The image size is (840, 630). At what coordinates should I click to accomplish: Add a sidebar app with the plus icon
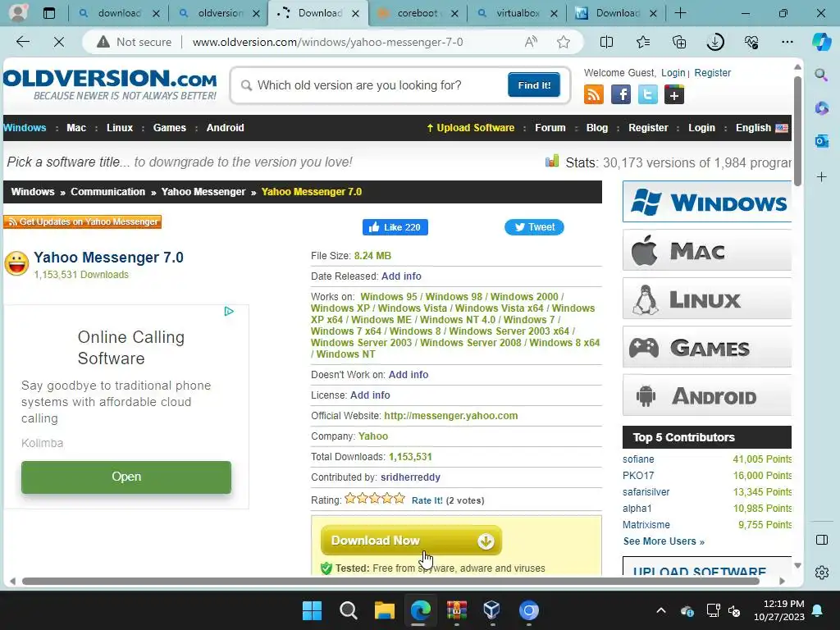821,177
